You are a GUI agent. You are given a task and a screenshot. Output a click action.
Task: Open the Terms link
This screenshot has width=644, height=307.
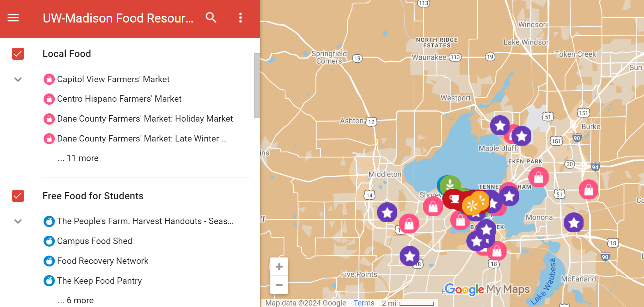pyautogui.click(x=364, y=303)
